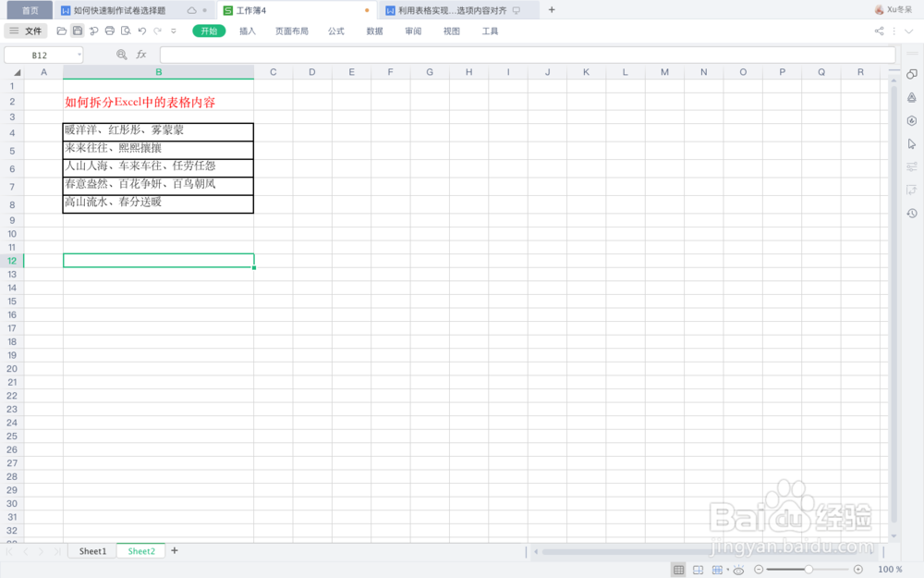The width and height of the screenshot is (924, 578).
Task: Click the fx insert function icon
Action: click(141, 55)
